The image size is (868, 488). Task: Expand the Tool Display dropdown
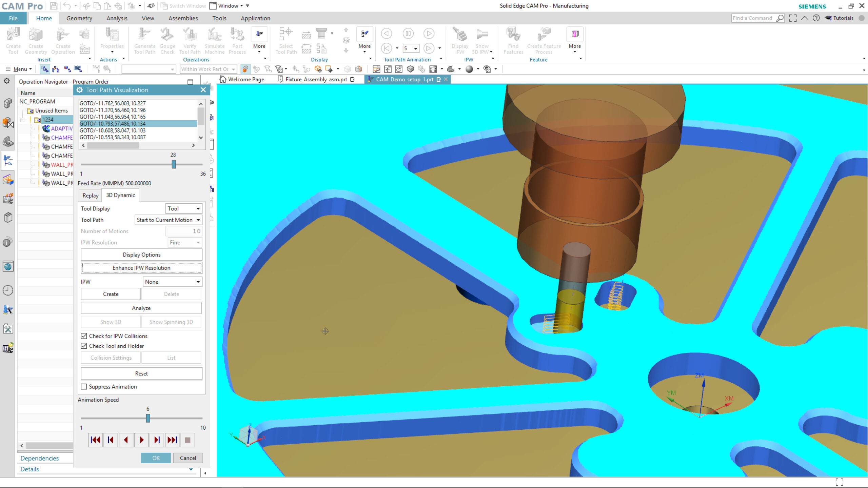click(x=197, y=208)
